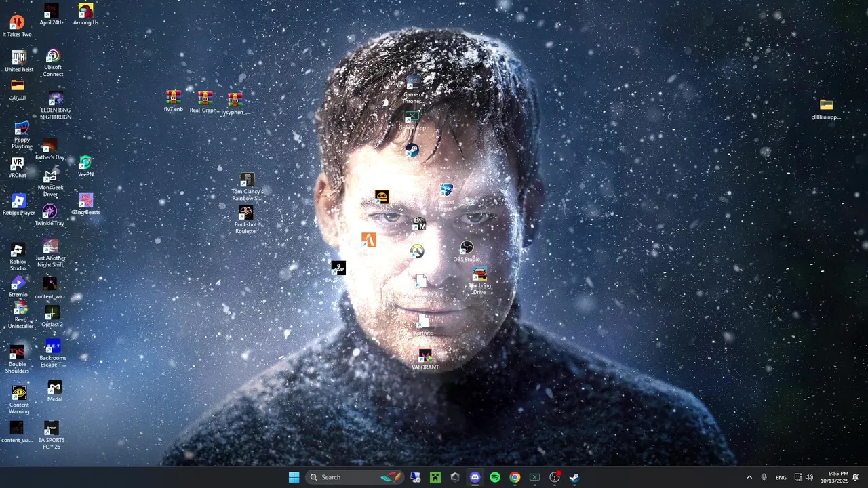This screenshot has width=868, height=488.
Task: Open the clock showing 9:55 PM
Action: 834,477
